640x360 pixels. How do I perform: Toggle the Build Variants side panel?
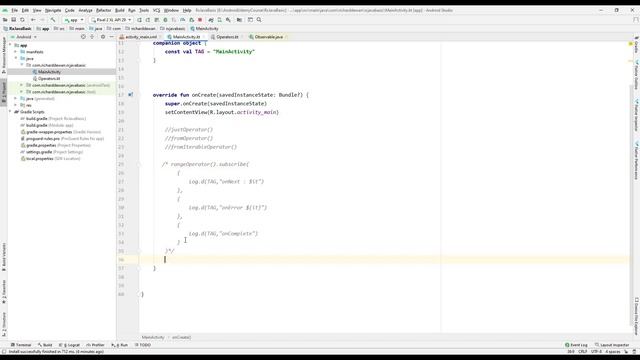click(x=4, y=257)
